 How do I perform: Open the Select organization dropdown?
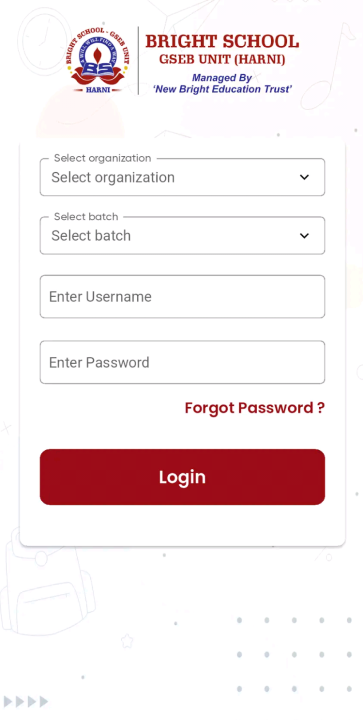(182, 177)
